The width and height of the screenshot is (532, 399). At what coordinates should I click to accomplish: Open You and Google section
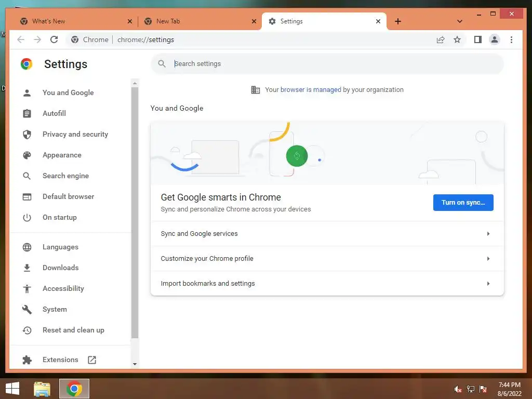point(68,92)
